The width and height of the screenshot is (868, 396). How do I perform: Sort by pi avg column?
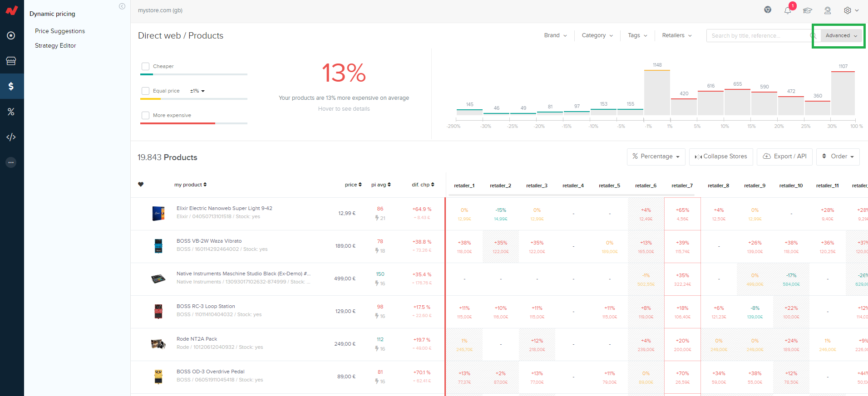point(381,185)
